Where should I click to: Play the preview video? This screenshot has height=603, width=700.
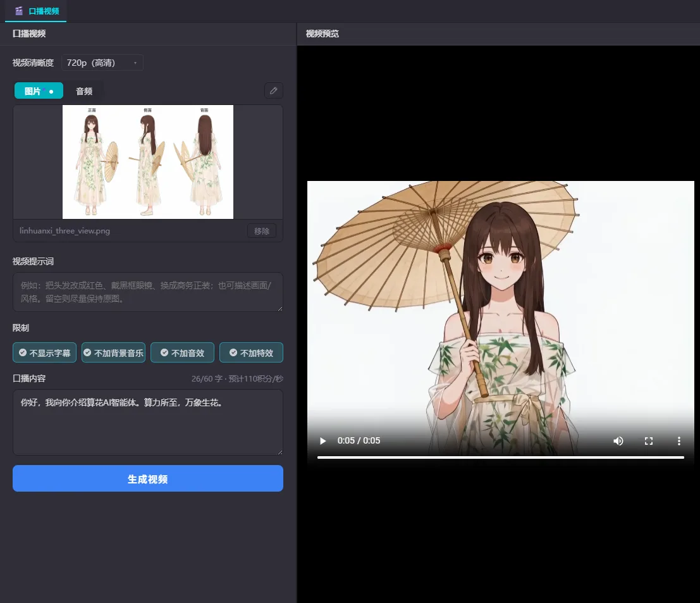322,441
